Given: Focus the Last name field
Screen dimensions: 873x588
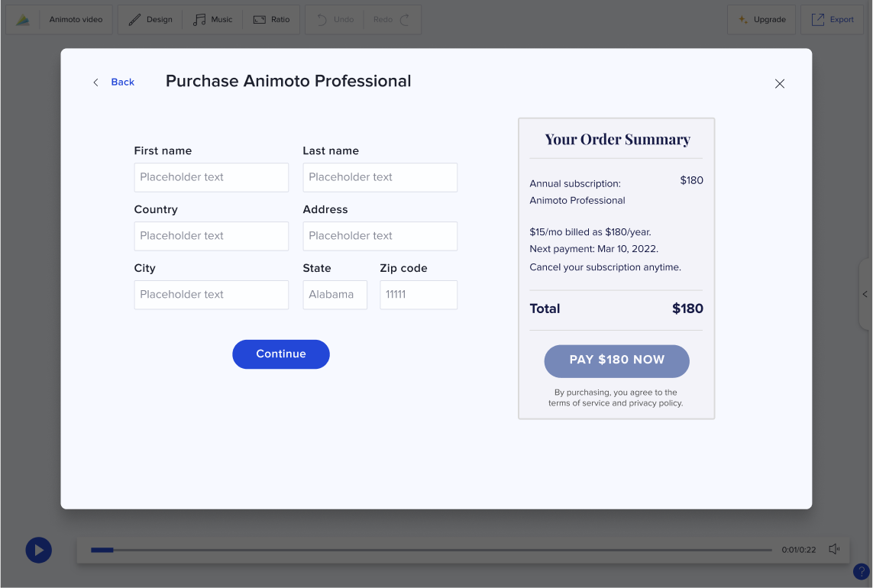Looking at the screenshot, I should [x=380, y=178].
